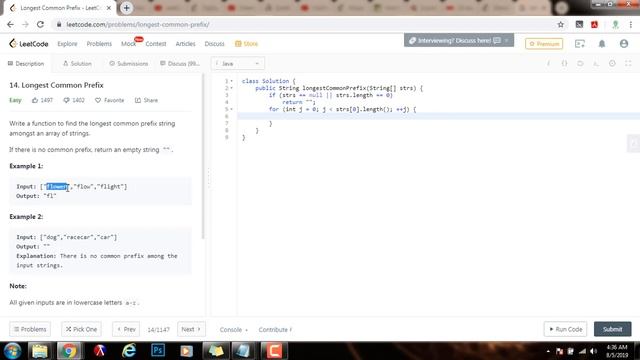Go to the Prev problem

[126, 329]
